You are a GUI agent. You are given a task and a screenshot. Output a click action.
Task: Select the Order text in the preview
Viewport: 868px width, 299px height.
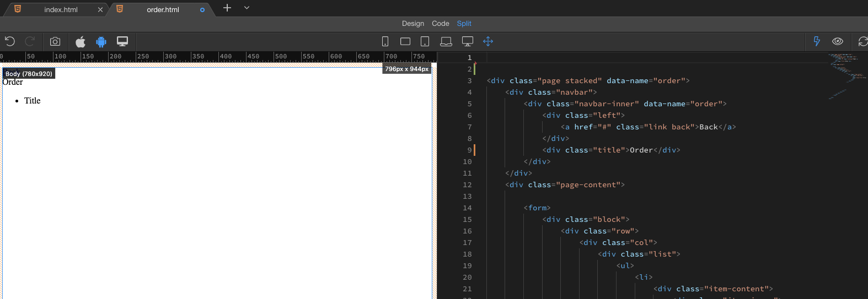coord(13,82)
